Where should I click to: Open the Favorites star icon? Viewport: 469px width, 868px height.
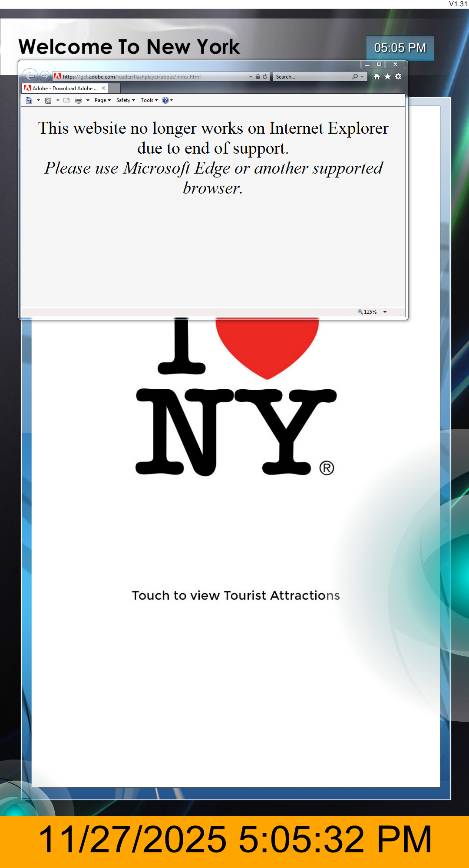[x=387, y=77]
